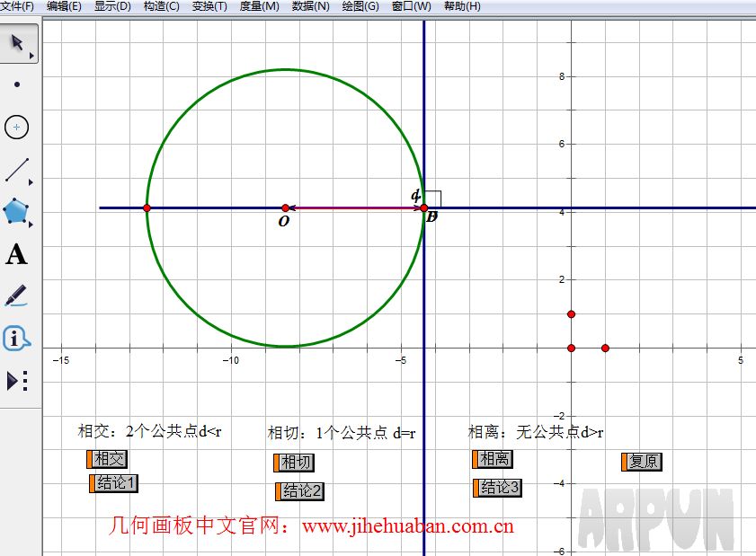Image resolution: width=756 pixels, height=556 pixels.
Task: Select the Straightedge tool
Action: [18, 169]
